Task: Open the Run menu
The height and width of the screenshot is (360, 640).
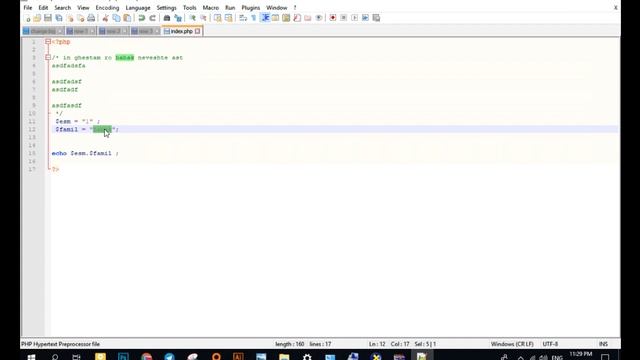Action: pos(230,8)
